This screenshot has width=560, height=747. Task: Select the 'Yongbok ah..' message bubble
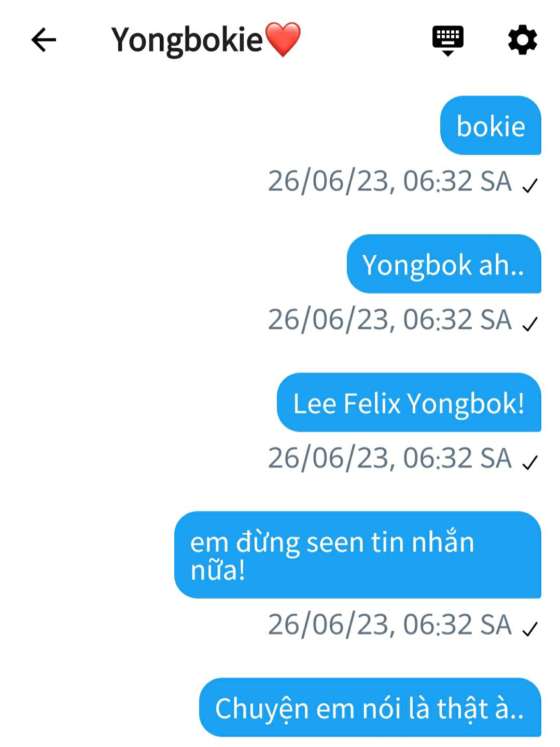point(444,264)
